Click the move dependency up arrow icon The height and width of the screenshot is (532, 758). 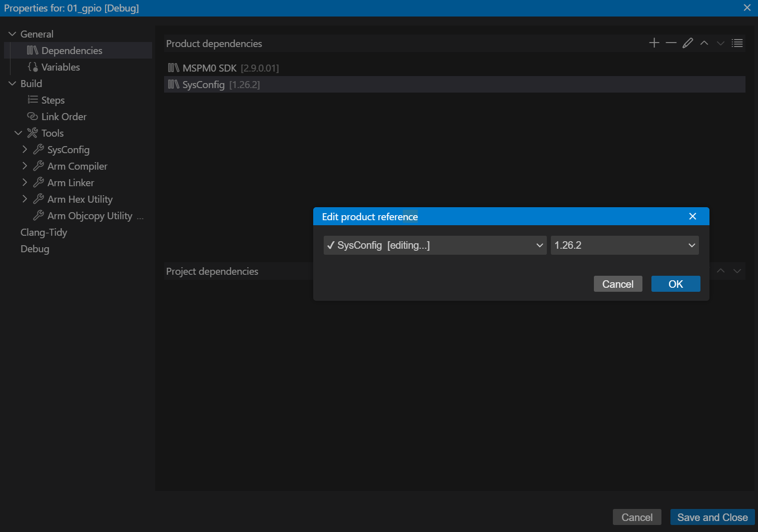point(704,43)
